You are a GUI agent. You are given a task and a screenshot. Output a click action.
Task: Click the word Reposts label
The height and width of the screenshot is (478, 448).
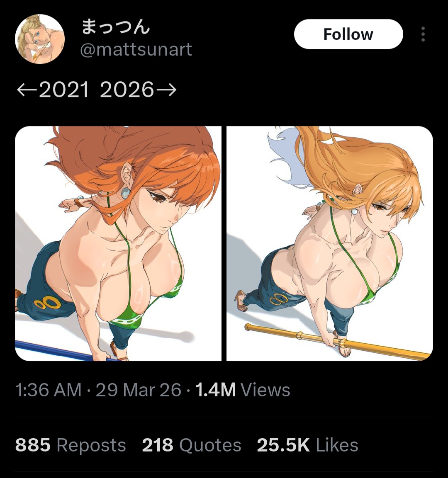(91, 446)
